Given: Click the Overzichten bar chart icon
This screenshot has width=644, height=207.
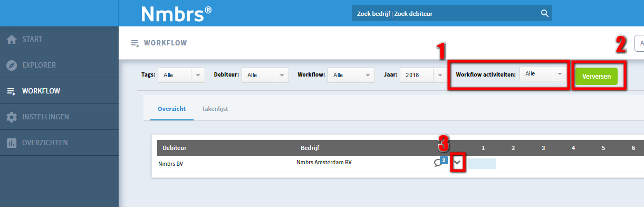Looking at the screenshot, I should 12,143.
